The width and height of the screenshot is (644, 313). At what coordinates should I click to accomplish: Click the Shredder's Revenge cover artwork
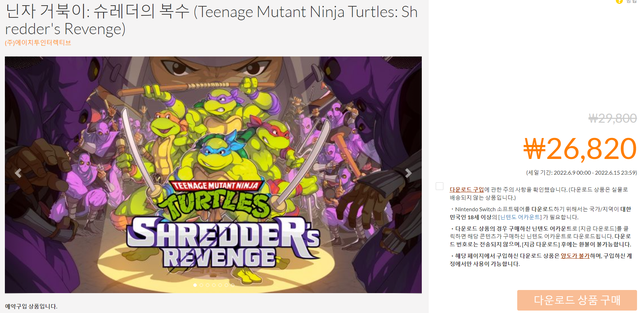213,175
